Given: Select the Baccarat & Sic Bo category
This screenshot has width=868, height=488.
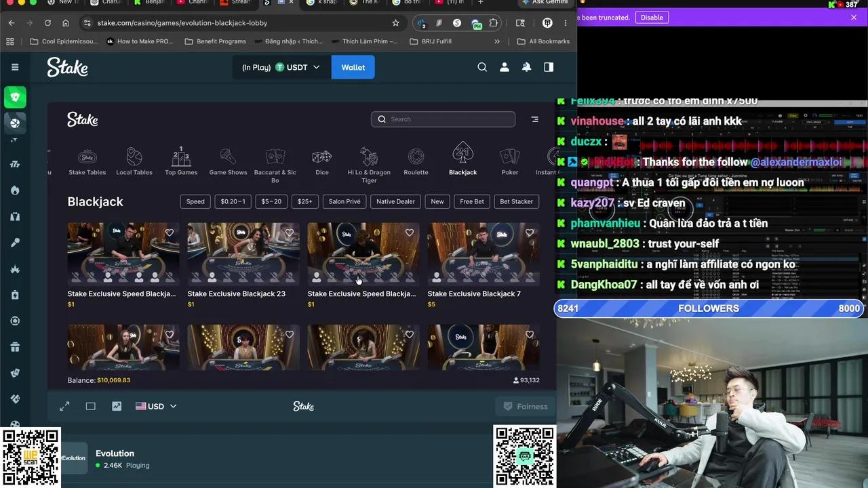Looking at the screenshot, I should [275, 166].
